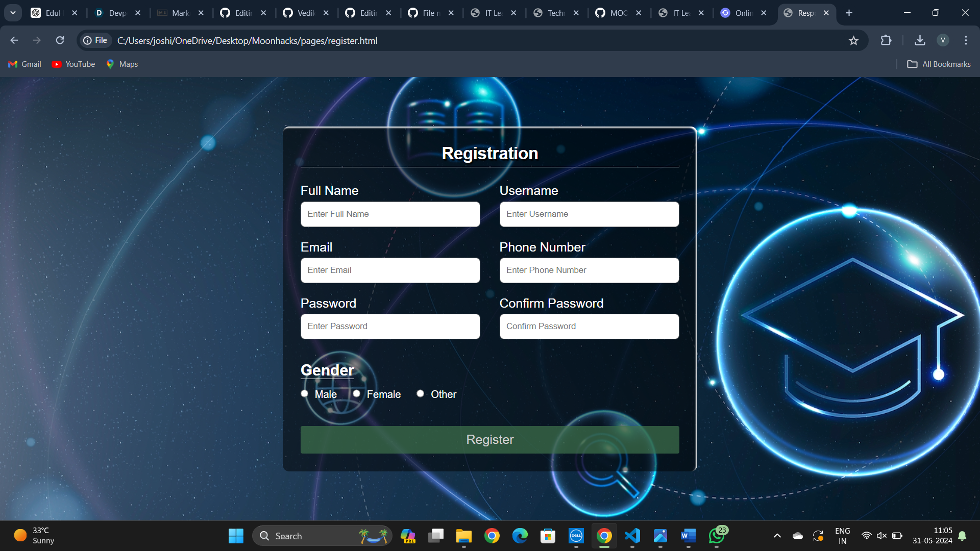980x551 pixels.
Task: Switch to the EduH tab
Action: (x=49, y=13)
